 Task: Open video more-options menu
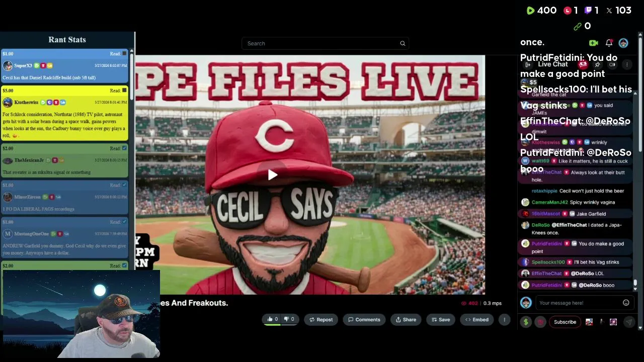(504, 320)
